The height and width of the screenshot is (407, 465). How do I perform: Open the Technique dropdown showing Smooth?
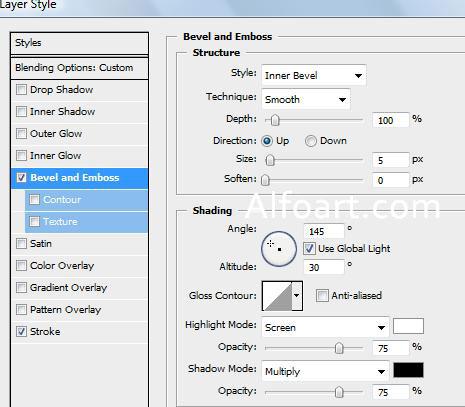[x=306, y=99]
